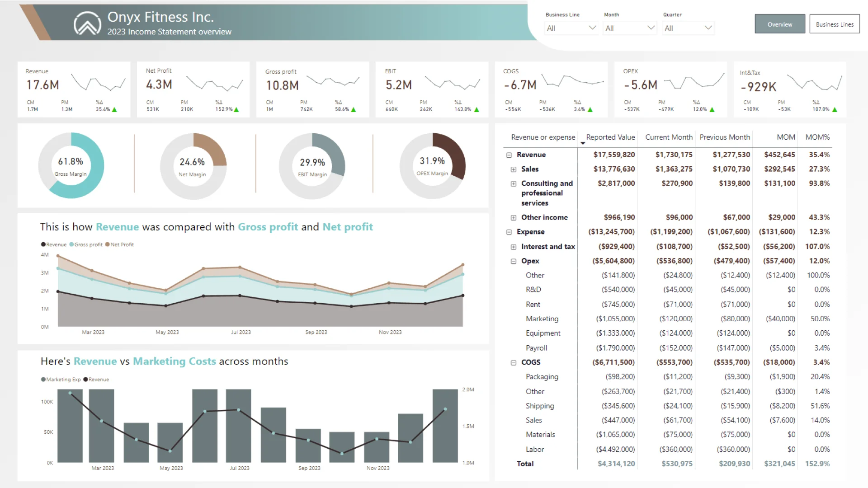Click Revenue legend dot in marketing chart
The width and height of the screenshot is (868, 488).
(86, 380)
